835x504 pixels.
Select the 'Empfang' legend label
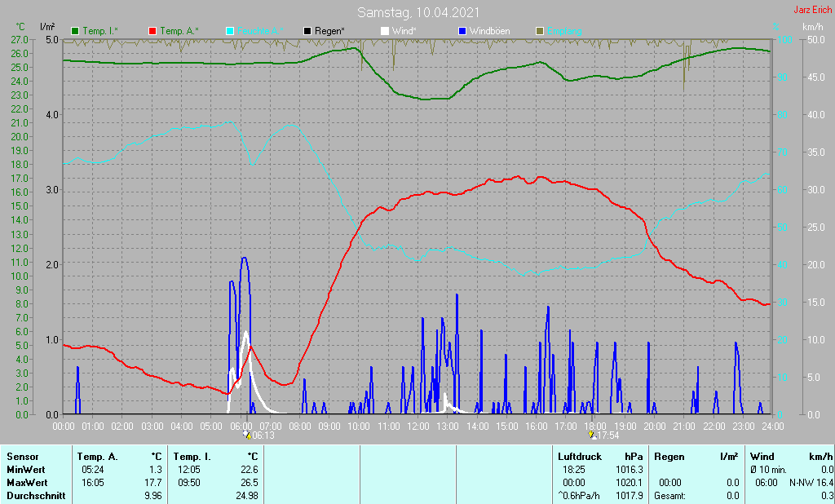point(564,31)
